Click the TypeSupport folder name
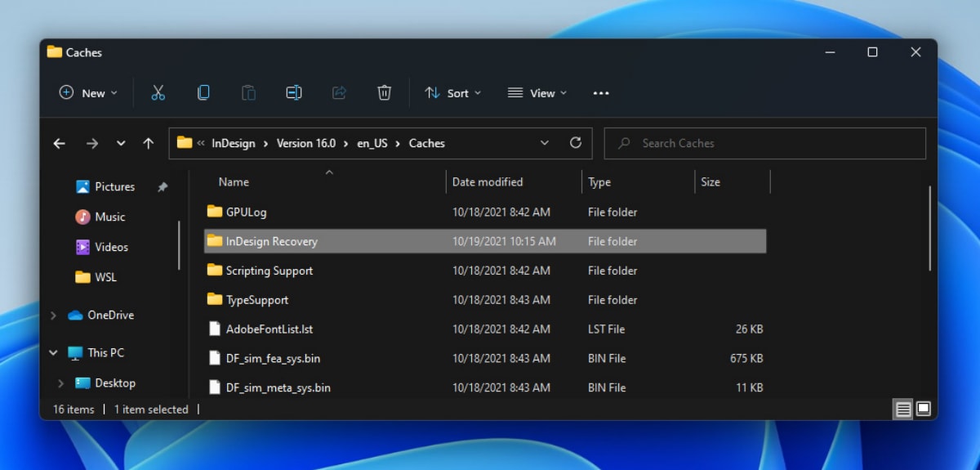The height and width of the screenshot is (470, 980). point(257,300)
